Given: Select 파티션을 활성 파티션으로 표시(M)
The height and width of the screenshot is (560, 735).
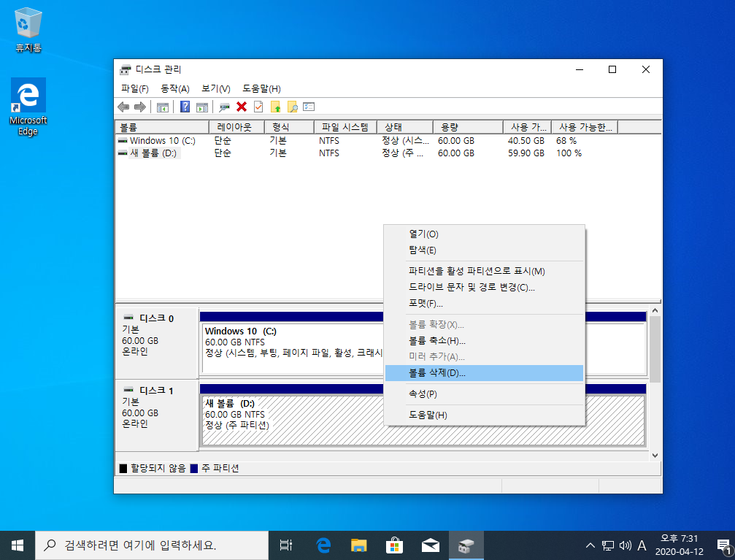Looking at the screenshot, I should pyautogui.click(x=484, y=271).
